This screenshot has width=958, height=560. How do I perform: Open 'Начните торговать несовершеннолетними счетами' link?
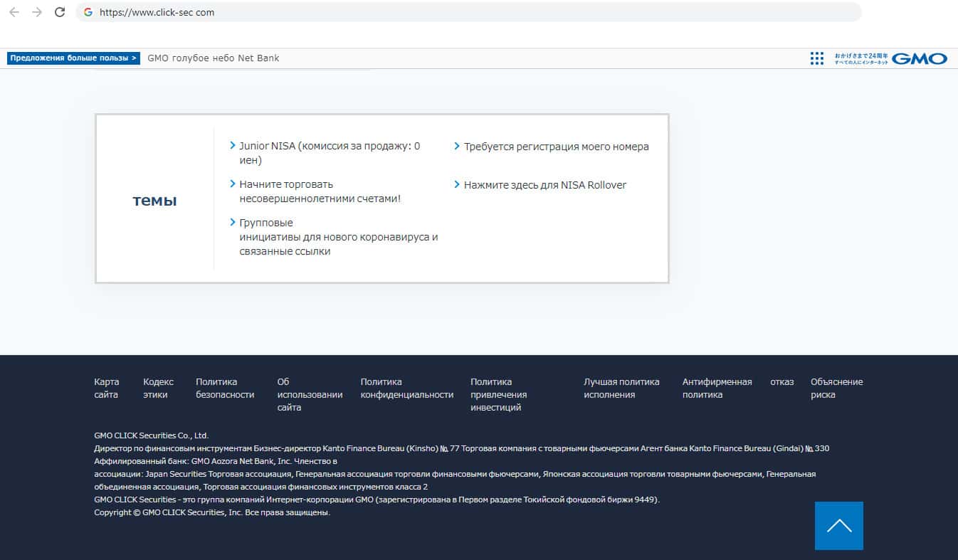pos(320,191)
